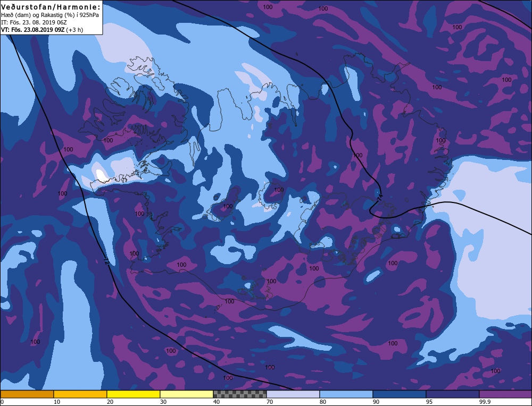
Task: Click the checkered gray 40–70 legend swatch
Action: pyautogui.click(x=240, y=394)
